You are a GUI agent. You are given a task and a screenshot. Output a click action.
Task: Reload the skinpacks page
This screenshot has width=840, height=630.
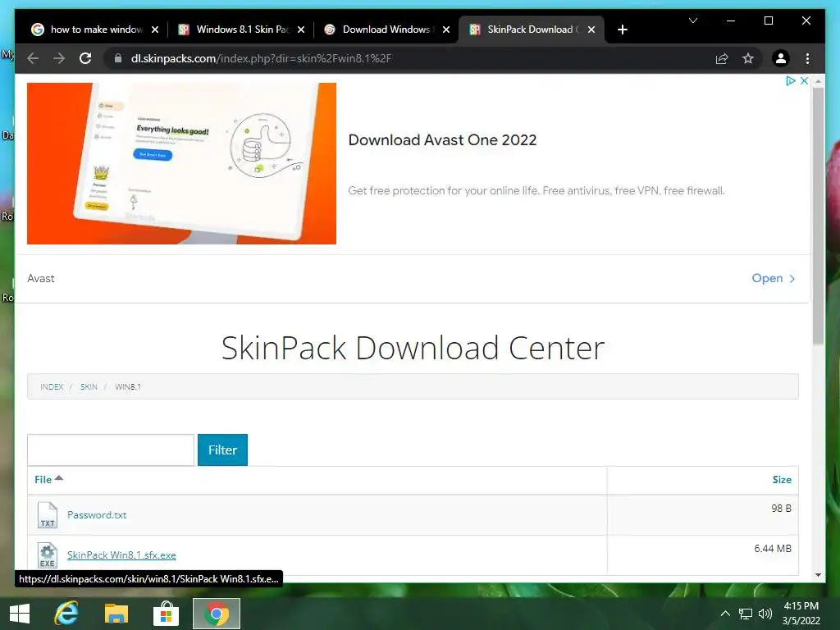(85, 58)
